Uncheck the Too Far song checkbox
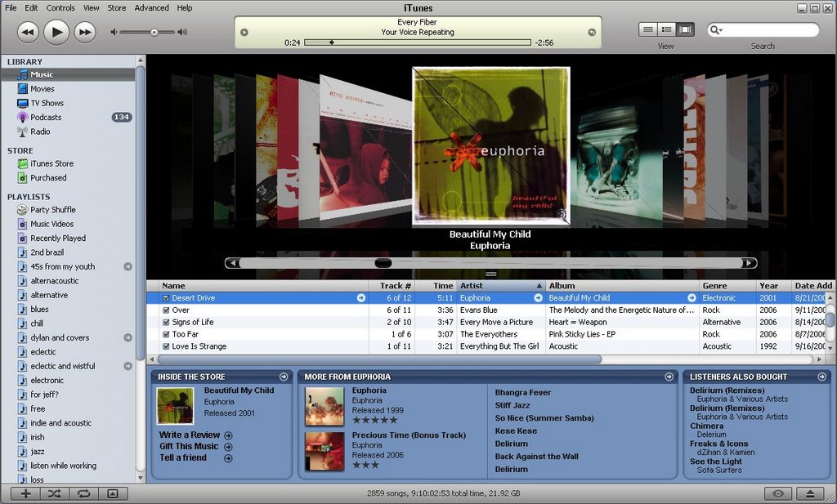837x504 pixels. [x=166, y=334]
